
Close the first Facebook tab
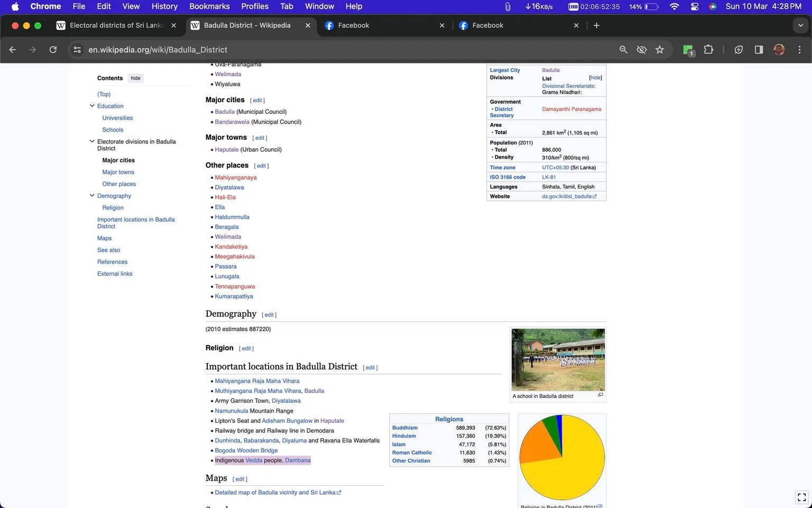[x=442, y=25]
